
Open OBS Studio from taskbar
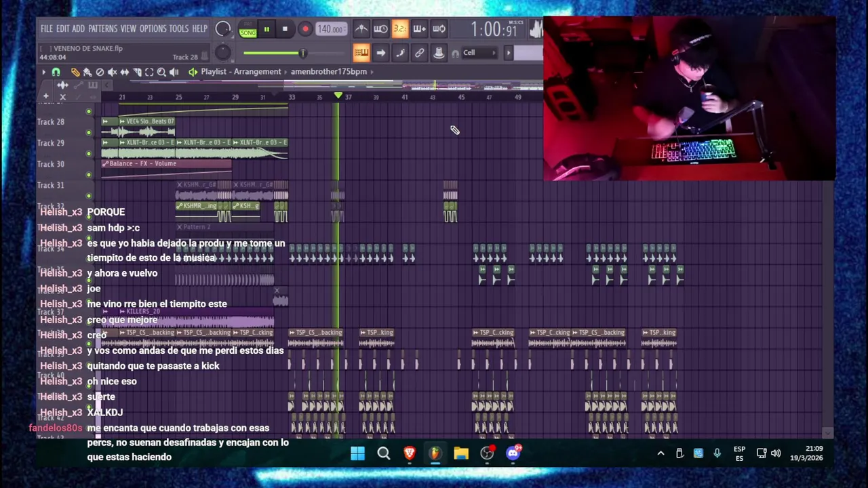pos(487,453)
